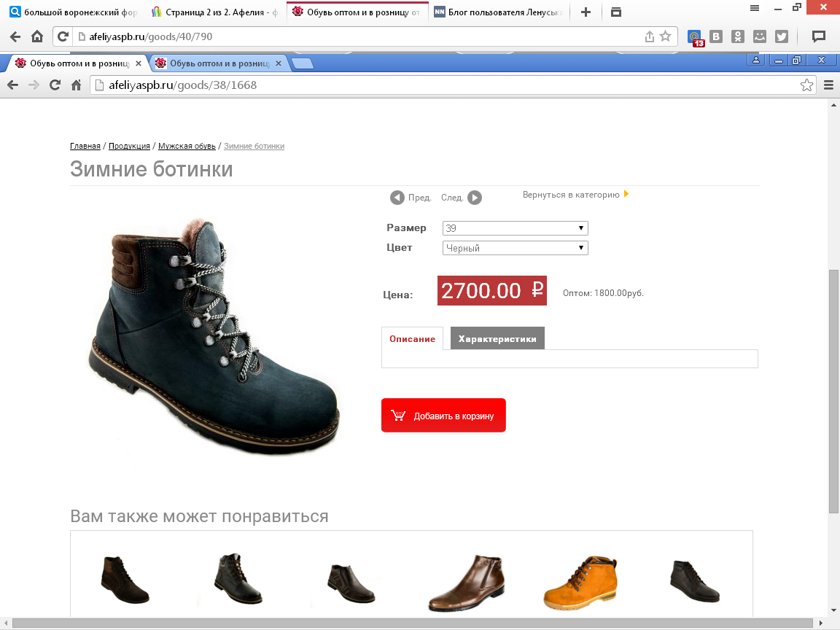Click outer address bar afeliyaspb.ru/goods/40/790
This screenshot has width=840, height=630.
point(365,36)
